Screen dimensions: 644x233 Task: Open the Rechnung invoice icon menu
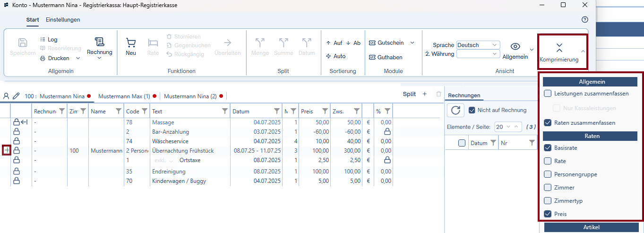[99, 42]
